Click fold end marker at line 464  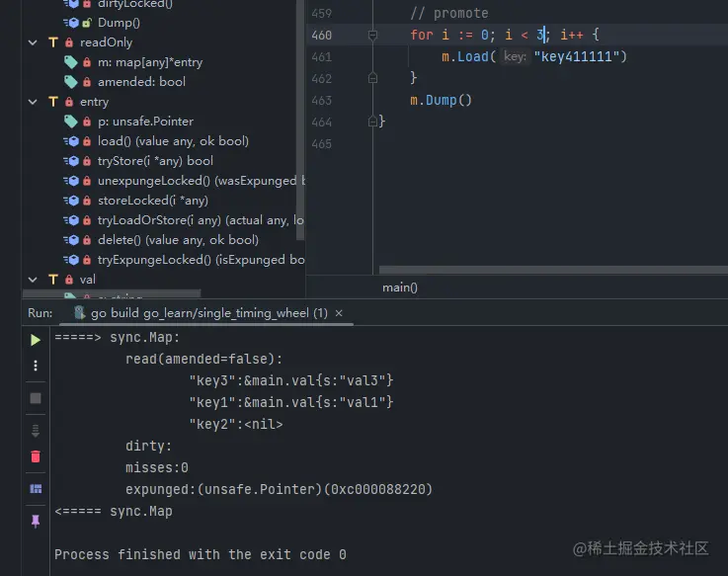pyautogui.click(x=372, y=122)
